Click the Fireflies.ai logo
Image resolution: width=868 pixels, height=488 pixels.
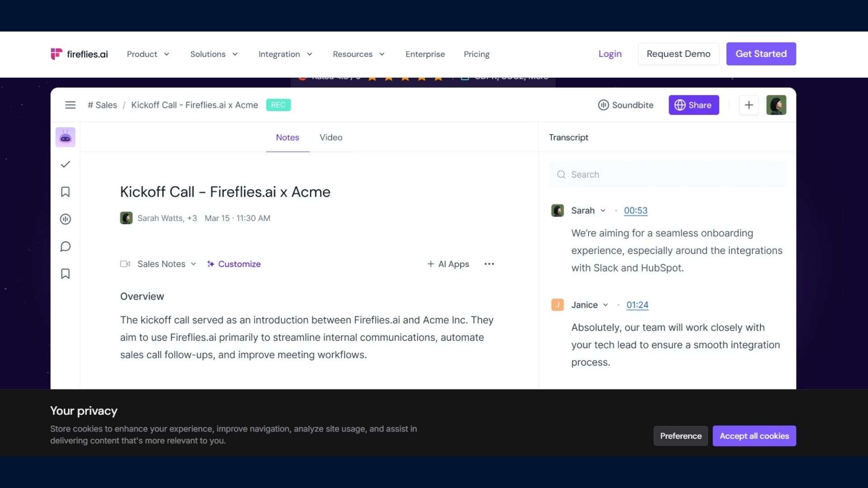click(x=79, y=54)
